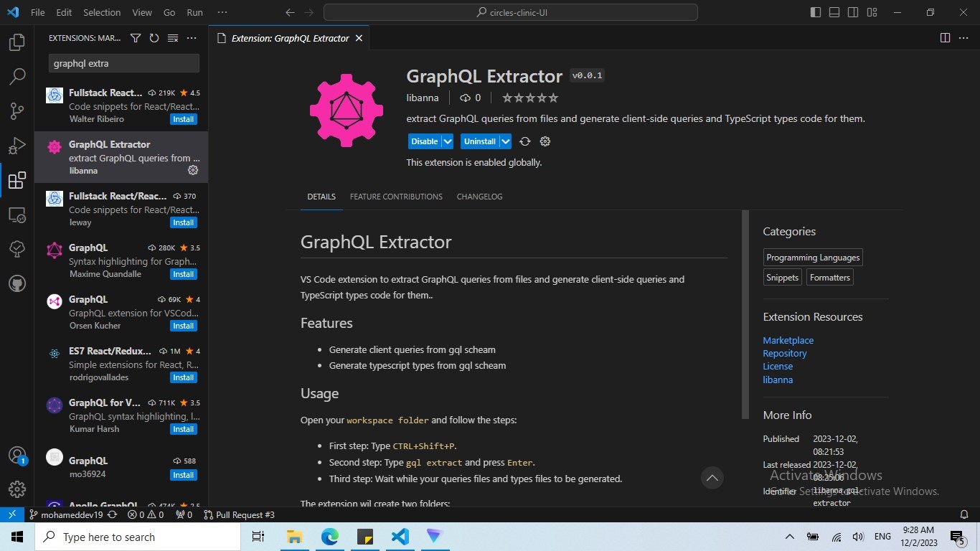Click the Disable button

(425, 141)
